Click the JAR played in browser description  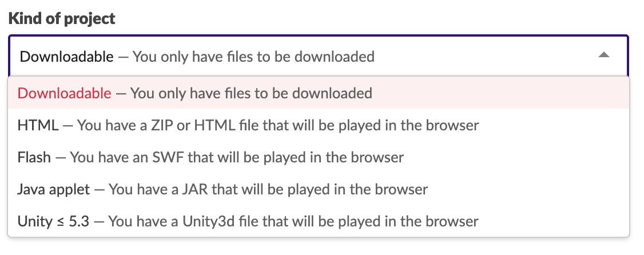(x=268, y=189)
